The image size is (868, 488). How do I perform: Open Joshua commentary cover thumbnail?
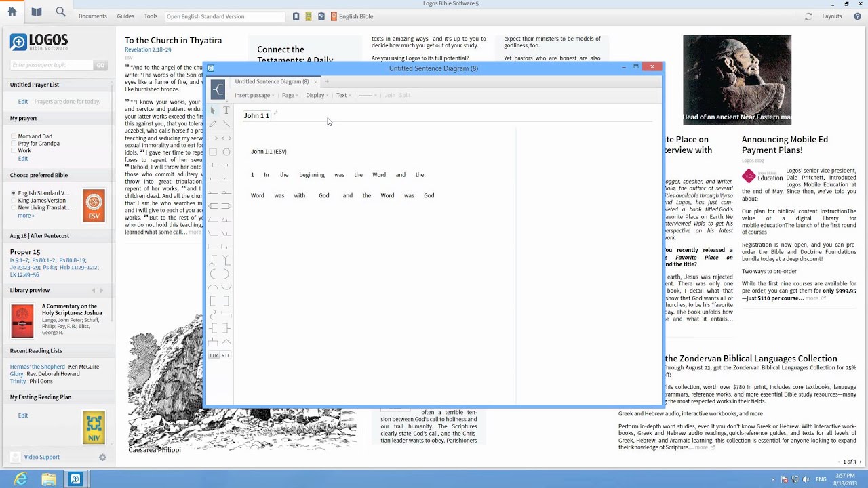pos(22,321)
